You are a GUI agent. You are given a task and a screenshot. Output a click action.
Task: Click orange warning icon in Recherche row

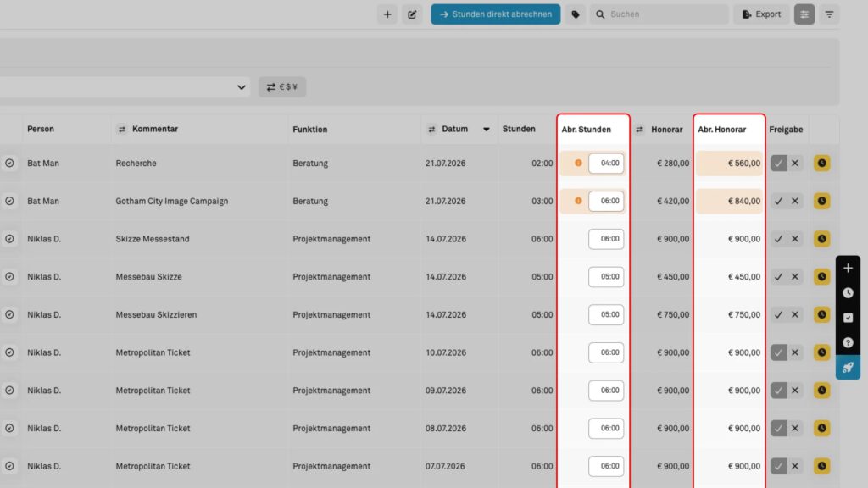[578, 164]
